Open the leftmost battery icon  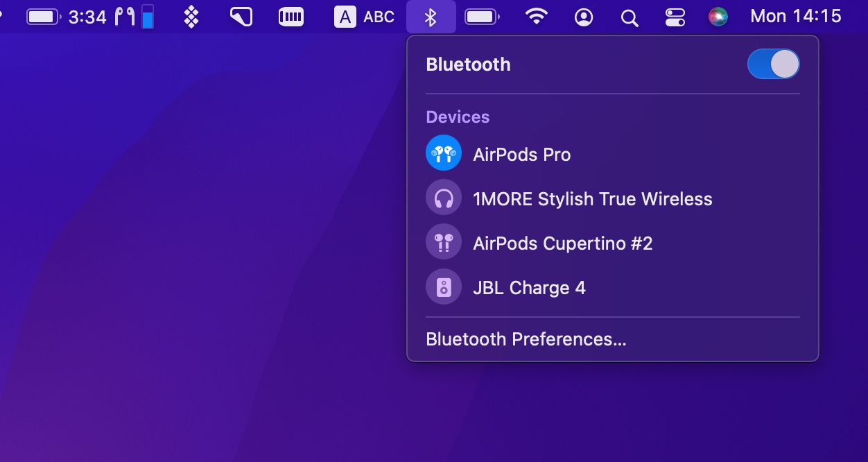(x=43, y=17)
